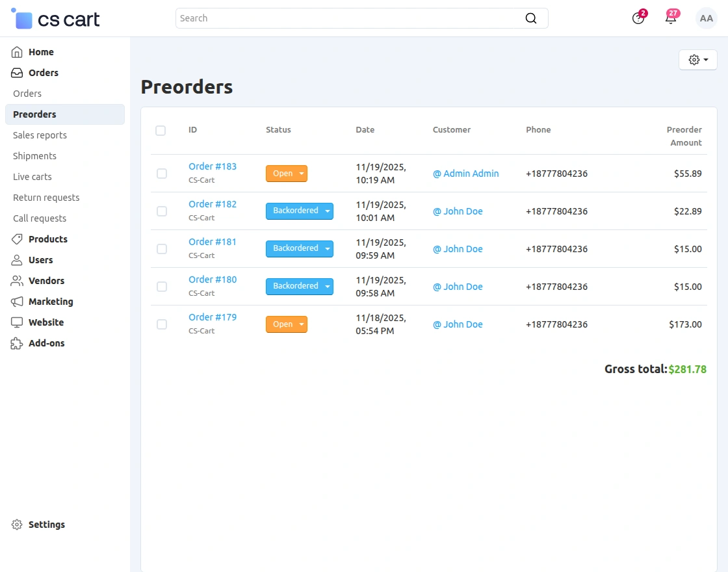Click the Marketing megaphone icon
Screen dimensions: 728x572
(17, 302)
